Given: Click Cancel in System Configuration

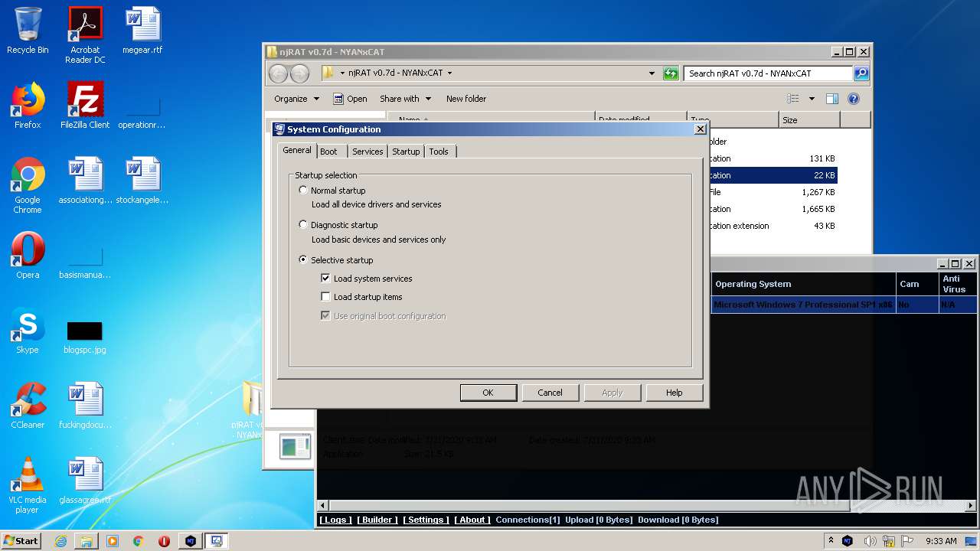Looking at the screenshot, I should pos(550,393).
